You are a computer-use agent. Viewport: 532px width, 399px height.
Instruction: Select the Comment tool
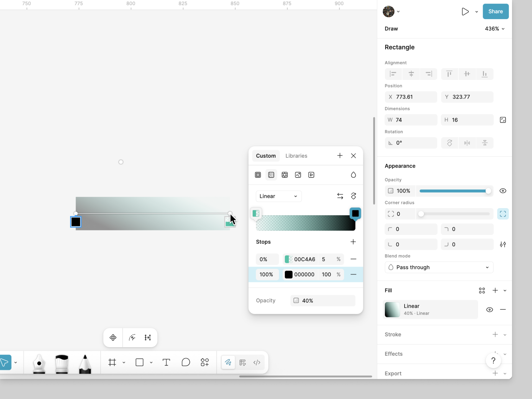click(x=186, y=362)
